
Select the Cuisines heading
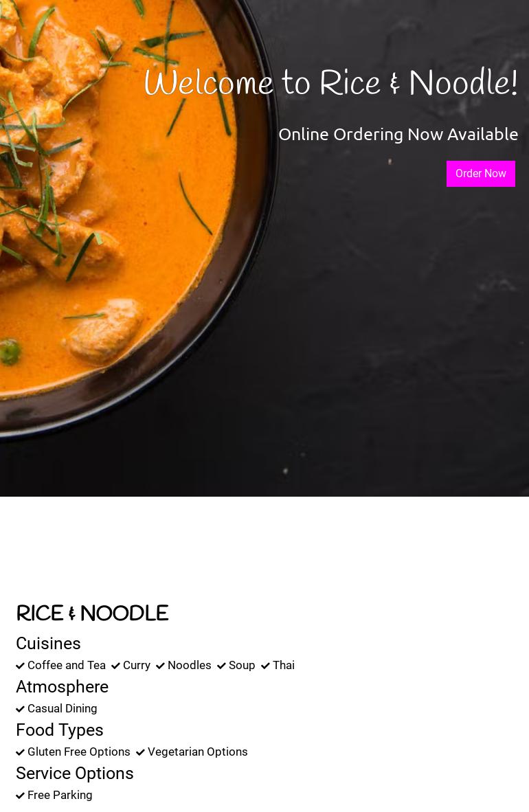(x=48, y=643)
